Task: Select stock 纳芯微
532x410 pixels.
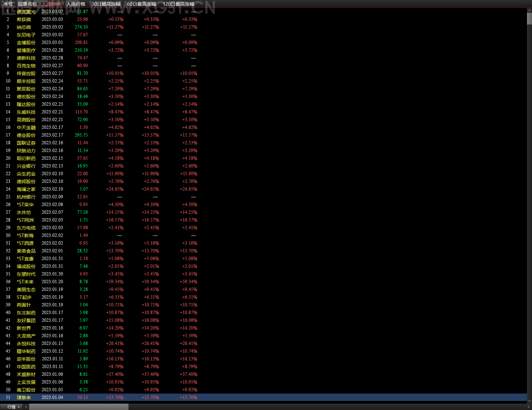Action: tap(24, 27)
